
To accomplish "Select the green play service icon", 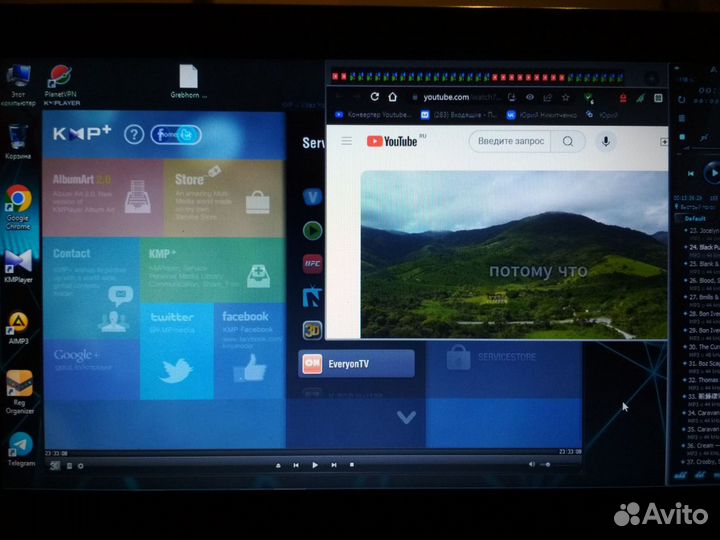I will click(x=313, y=231).
